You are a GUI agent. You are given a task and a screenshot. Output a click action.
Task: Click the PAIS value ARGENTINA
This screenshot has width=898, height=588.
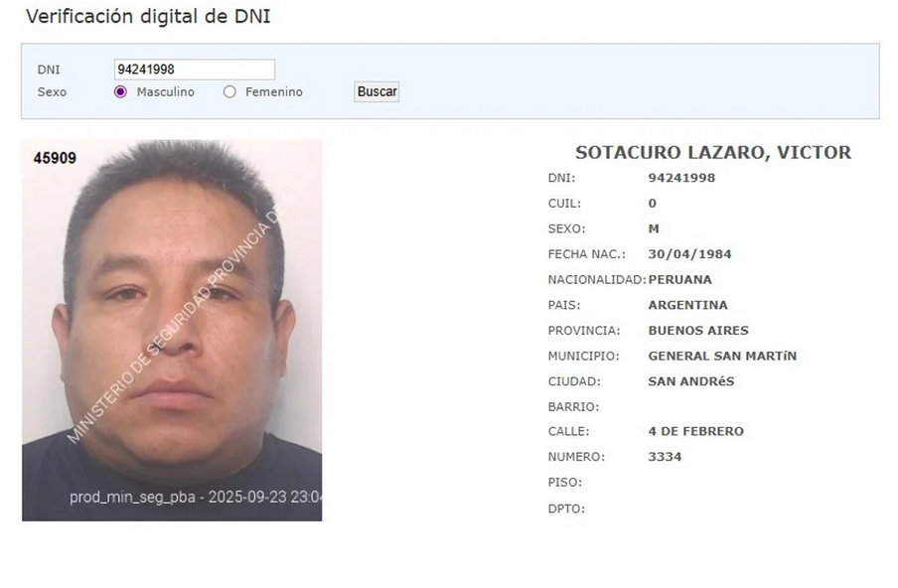687,305
